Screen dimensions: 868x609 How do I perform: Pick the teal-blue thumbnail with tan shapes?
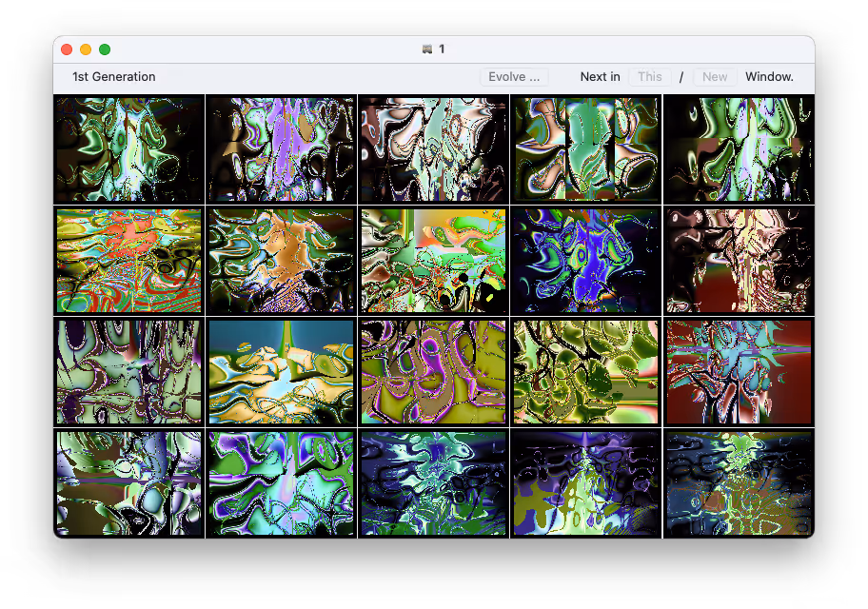281,372
